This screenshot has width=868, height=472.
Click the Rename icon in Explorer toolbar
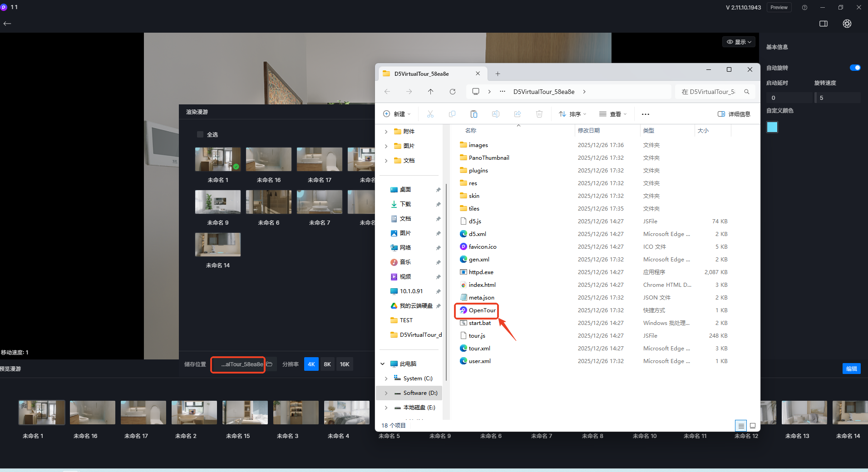point(496,114)
